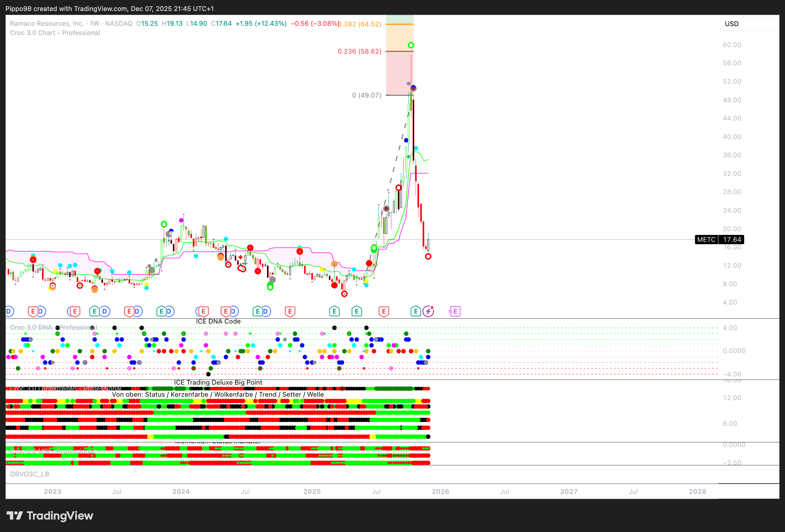Click the Ramaco Resources, Inc. symbol title

coord(47,24)
